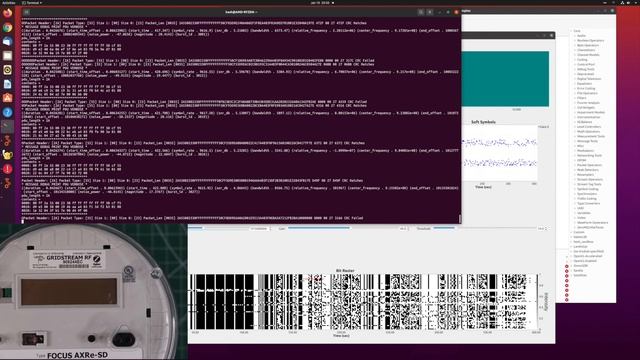The image size is (640, 360).
Task: Select Custom in the block tree
Action: click(x=579, y=232)
